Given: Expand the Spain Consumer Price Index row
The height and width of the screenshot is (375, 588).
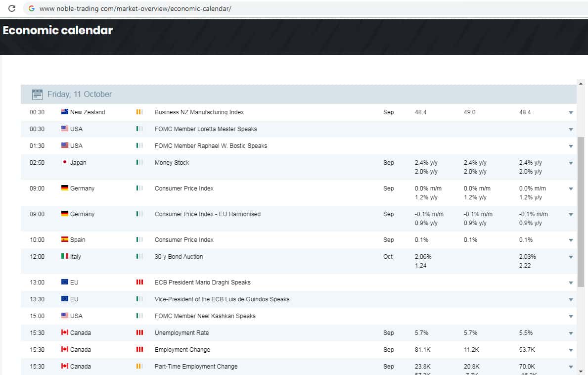Looking at the screenshot, I should 571,240.
